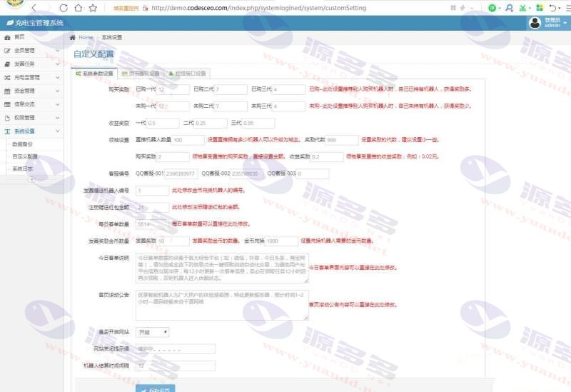Click the security badge icon before the URL
571x392 pixels.
coord(146,8)
